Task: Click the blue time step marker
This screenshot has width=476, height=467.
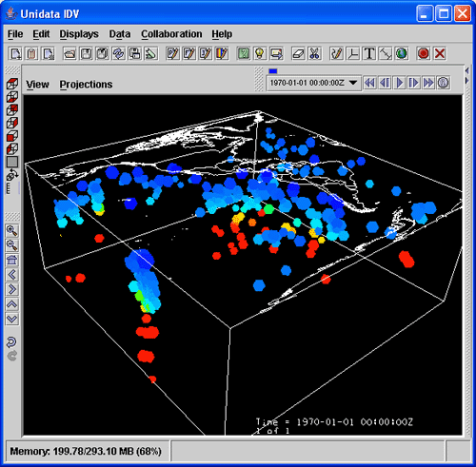Action: 273,71
